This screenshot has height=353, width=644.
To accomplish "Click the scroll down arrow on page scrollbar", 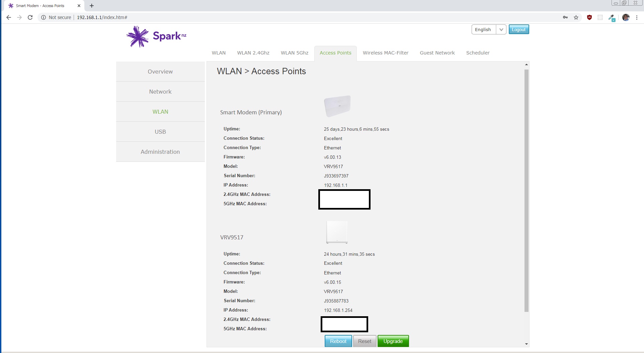I will point(526,344).
